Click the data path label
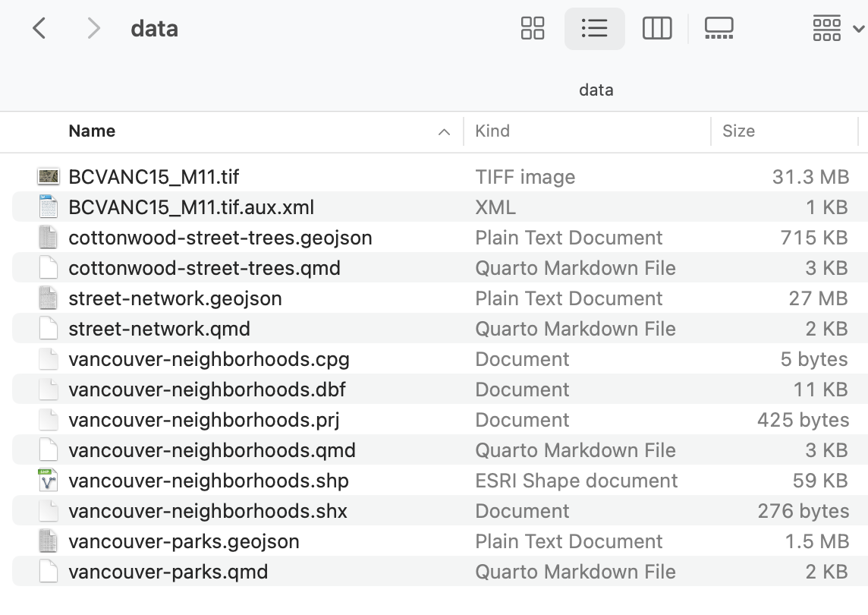 coord(596,90)
